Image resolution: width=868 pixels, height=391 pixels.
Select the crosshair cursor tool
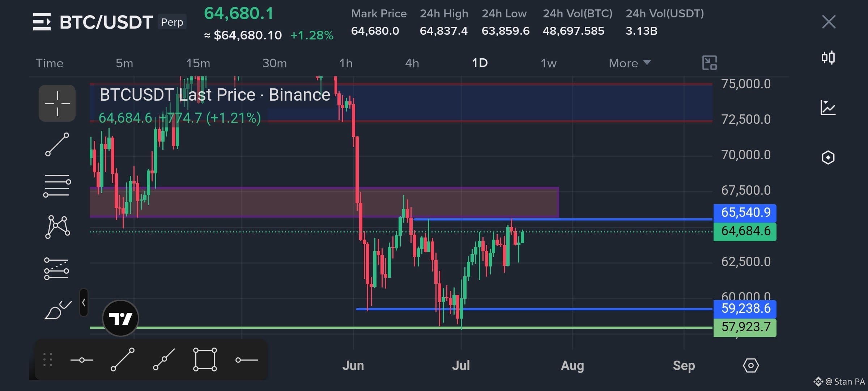pos(57,103)
